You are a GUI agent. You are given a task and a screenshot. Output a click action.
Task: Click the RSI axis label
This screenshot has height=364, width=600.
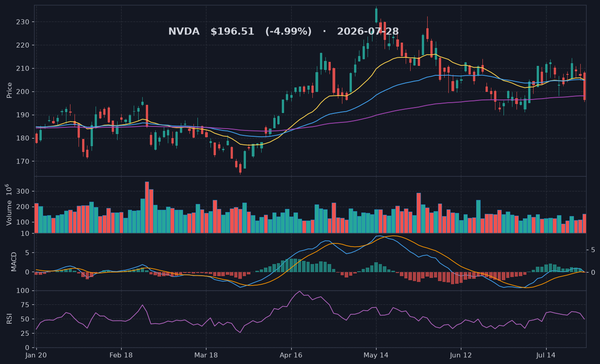tap(9, 319)
